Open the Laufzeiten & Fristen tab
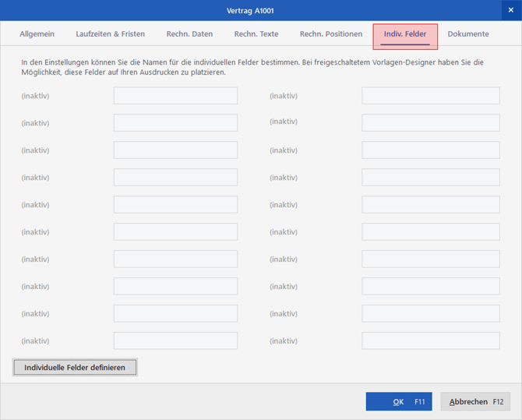 110,34
